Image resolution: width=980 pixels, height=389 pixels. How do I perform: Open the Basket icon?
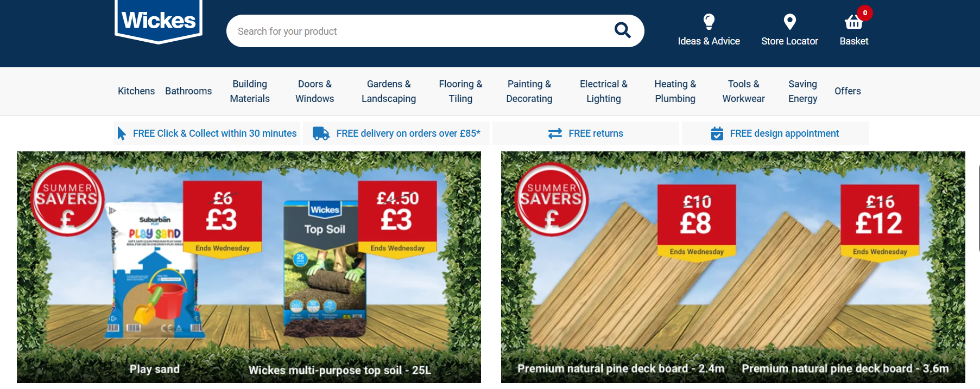click(853, 22)
